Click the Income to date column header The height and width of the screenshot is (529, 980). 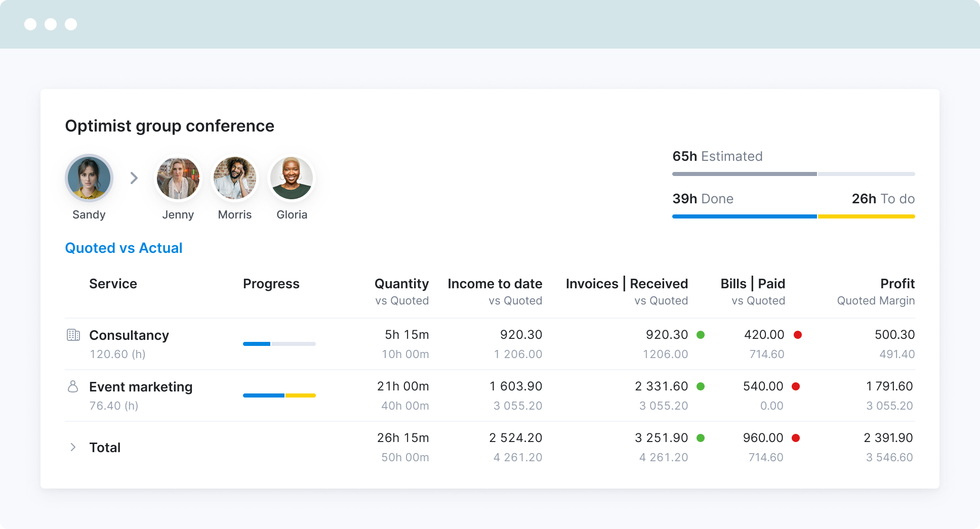pos(495,284)
